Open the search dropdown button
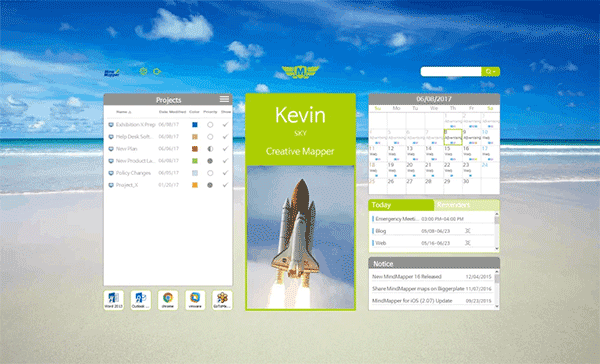This screenshot has width=600, height=364. [491, 72]
